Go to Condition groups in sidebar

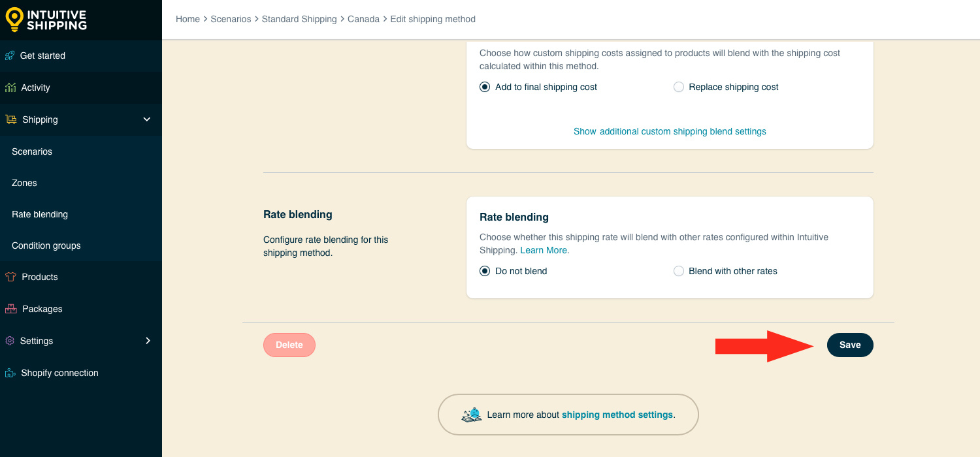[x=46, y=245]
